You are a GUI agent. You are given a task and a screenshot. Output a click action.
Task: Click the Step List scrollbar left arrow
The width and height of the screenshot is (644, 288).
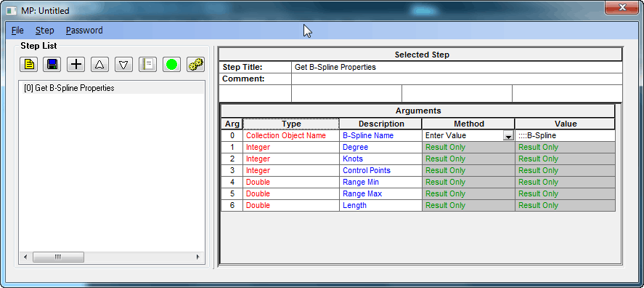click(x=25, y=257)
